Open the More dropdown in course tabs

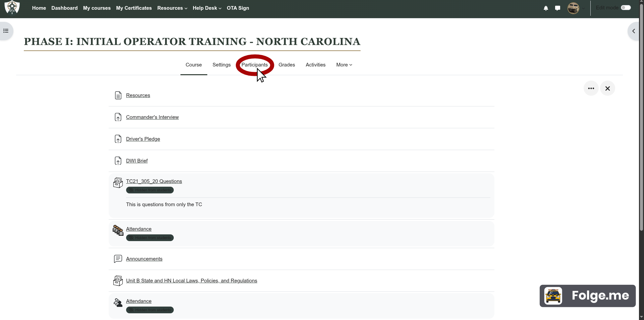(344, 65)
